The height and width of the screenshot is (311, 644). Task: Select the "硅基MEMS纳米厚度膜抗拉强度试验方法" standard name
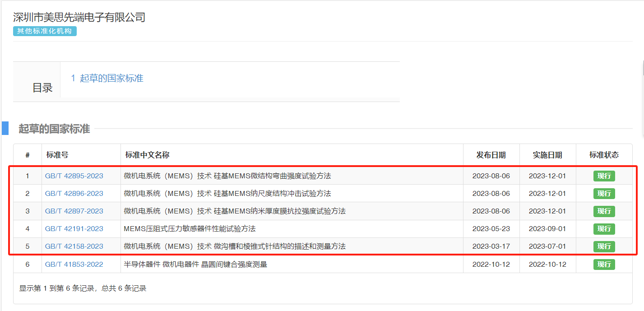pos(280,211)
